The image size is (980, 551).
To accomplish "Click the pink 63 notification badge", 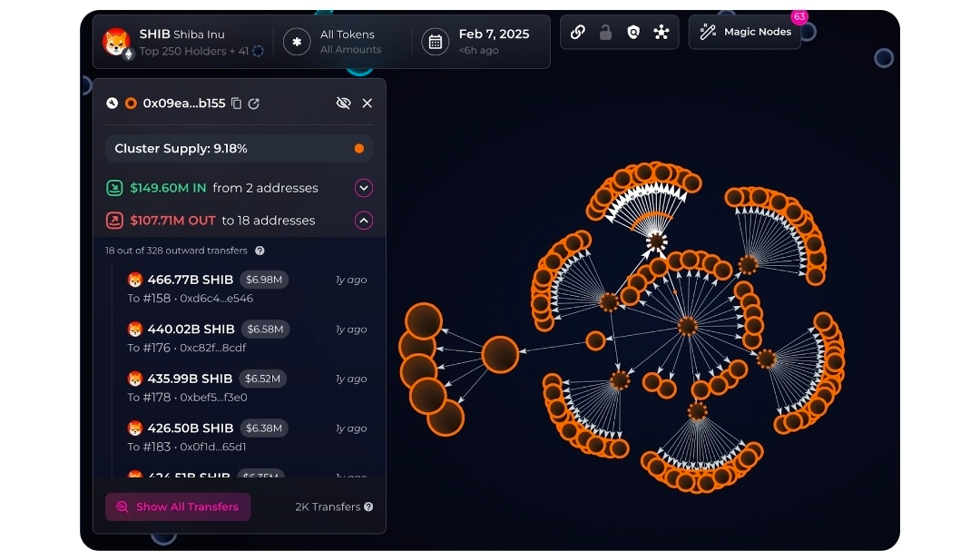I will [799, 17].
